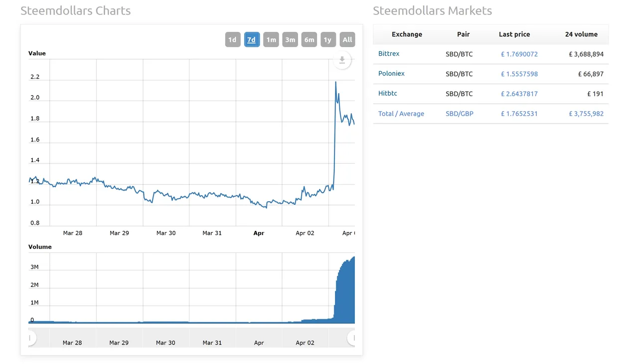
Task: Click SBD/BTC pair in Poloniex row
Action: click(459, 74)
